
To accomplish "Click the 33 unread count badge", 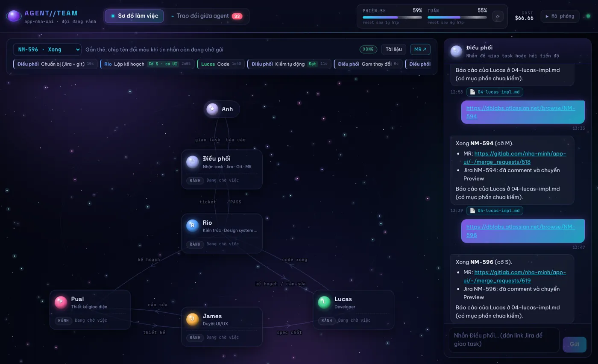I will tap(237, 16).
